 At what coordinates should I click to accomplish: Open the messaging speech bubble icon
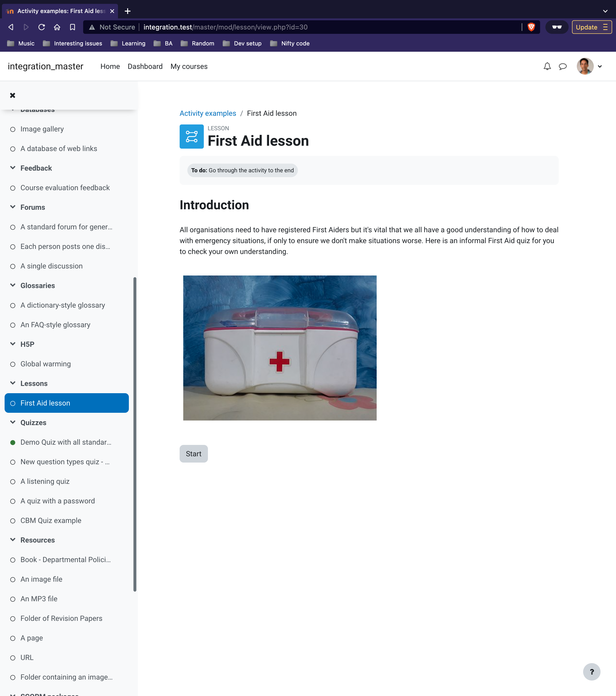tap(563, 66)
